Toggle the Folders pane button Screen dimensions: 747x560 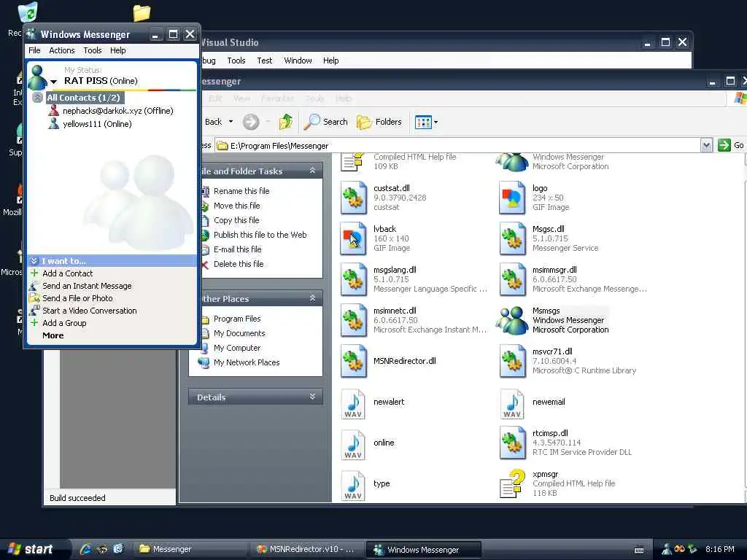tap(379, 122)
